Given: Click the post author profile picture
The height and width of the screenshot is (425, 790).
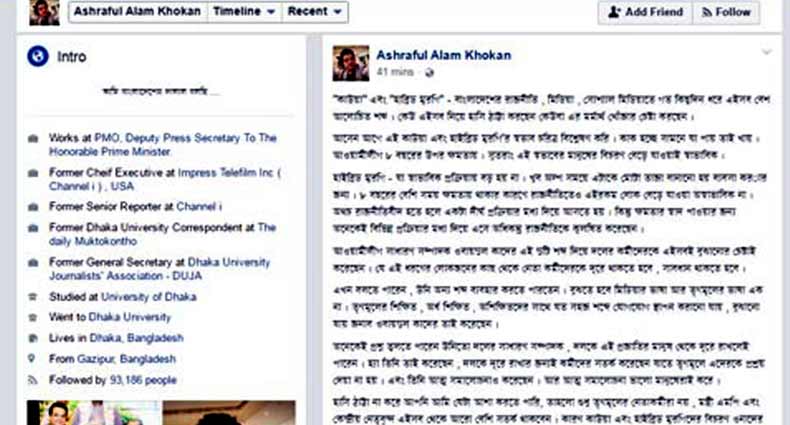Looking at the screenshot, I should coord(351,63).
